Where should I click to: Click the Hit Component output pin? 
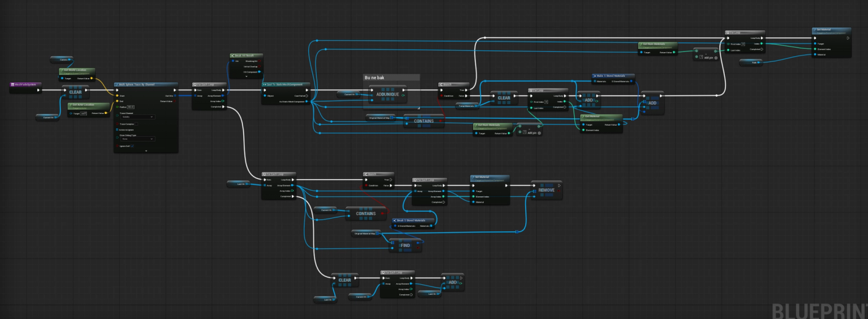259,72
